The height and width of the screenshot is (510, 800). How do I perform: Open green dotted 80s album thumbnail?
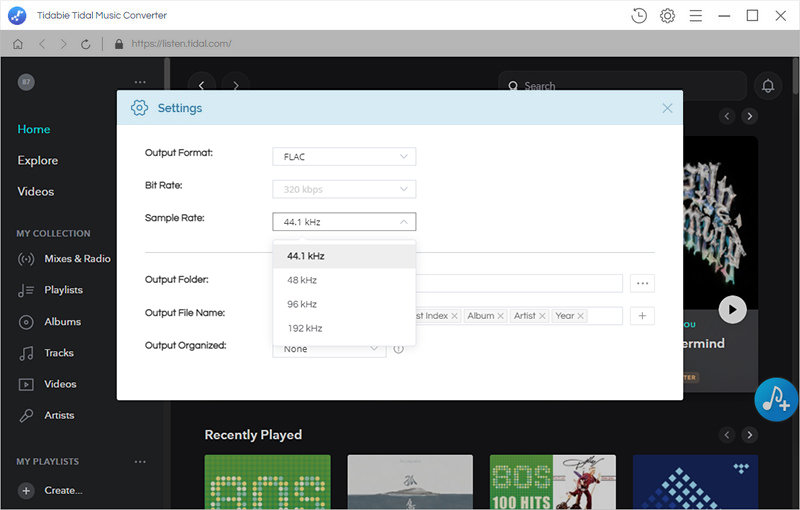(x=267, y=482)
